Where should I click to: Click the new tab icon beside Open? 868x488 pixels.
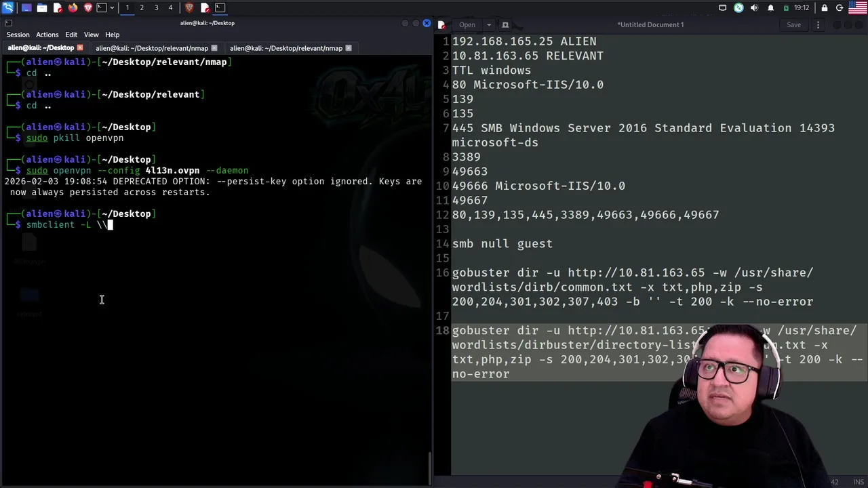505,25
